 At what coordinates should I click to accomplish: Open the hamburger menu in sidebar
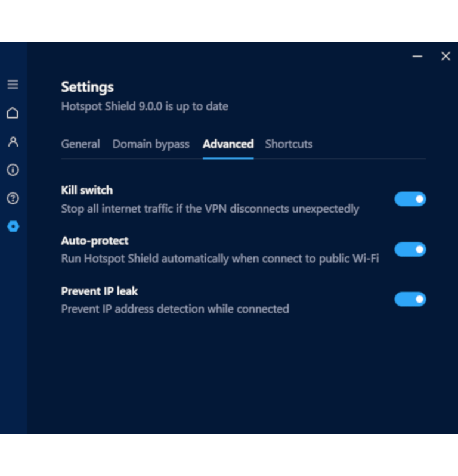click(x=13, y=85)
